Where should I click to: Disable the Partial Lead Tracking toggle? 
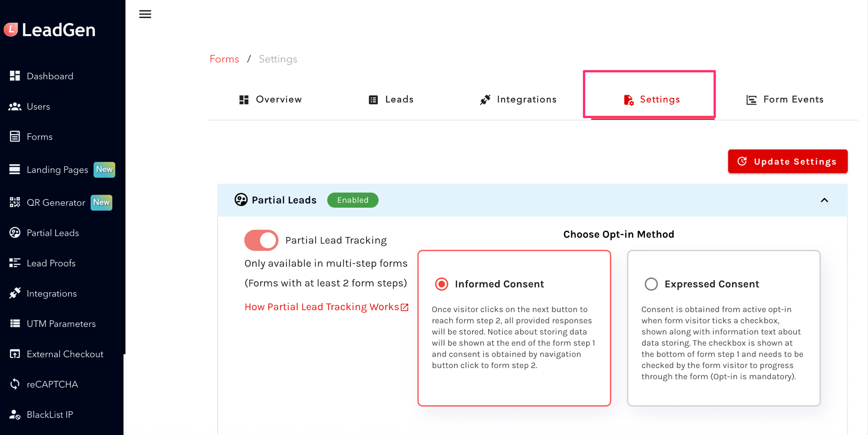coord(261,240)
